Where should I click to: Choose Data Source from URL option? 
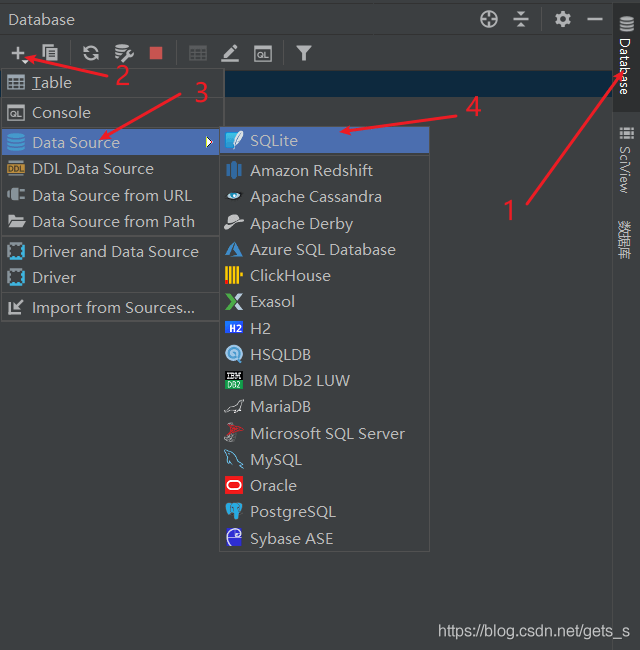point(111,195)
